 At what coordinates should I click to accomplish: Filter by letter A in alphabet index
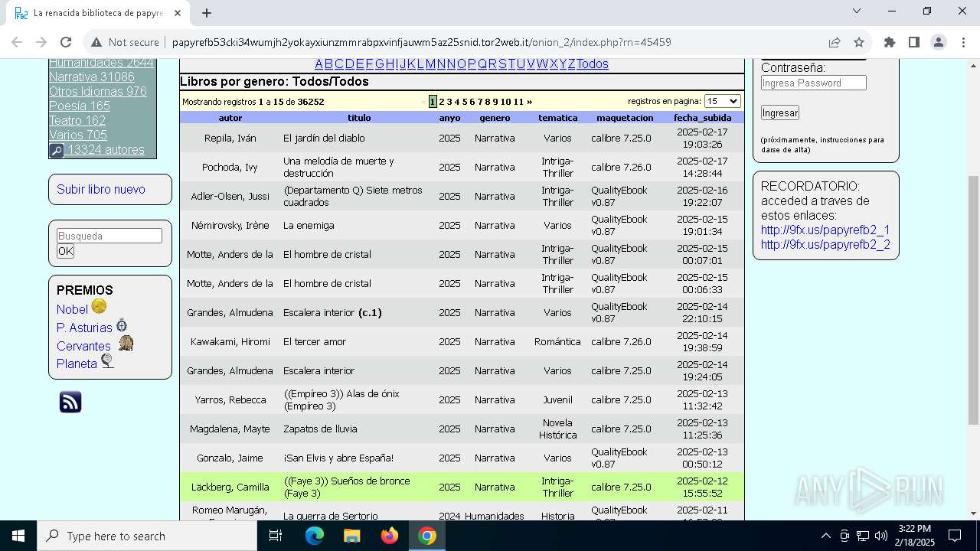(319, 64)
